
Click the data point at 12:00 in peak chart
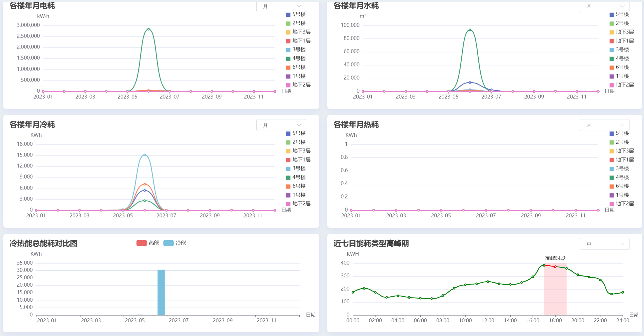point(488,282)
